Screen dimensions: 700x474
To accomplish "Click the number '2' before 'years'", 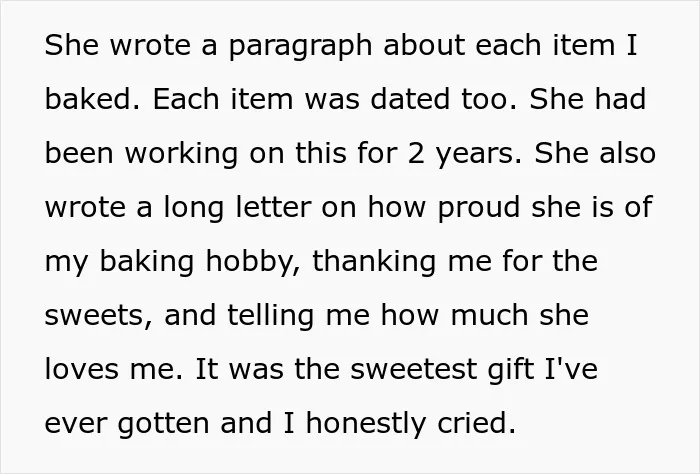I will [x=416, y=154].
